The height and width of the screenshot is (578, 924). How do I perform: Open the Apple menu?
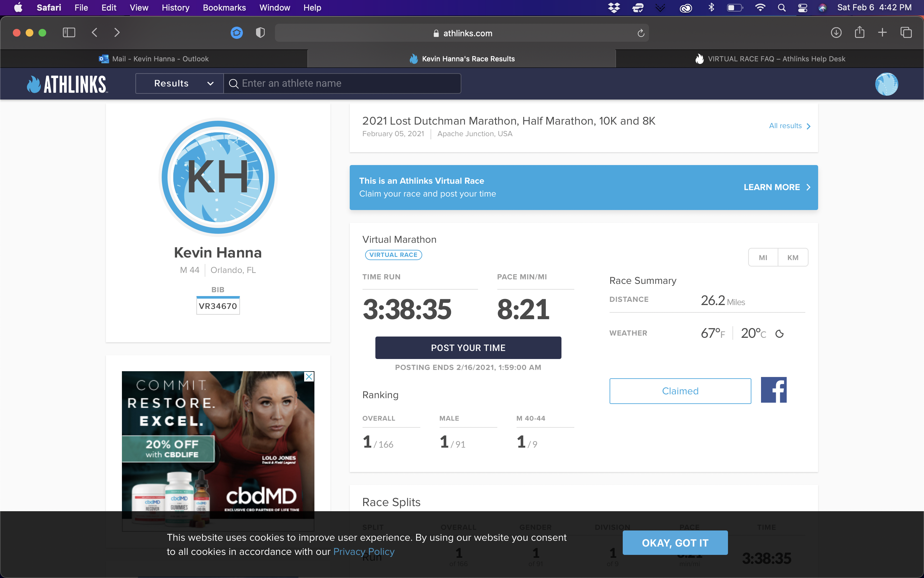[18, 8]
